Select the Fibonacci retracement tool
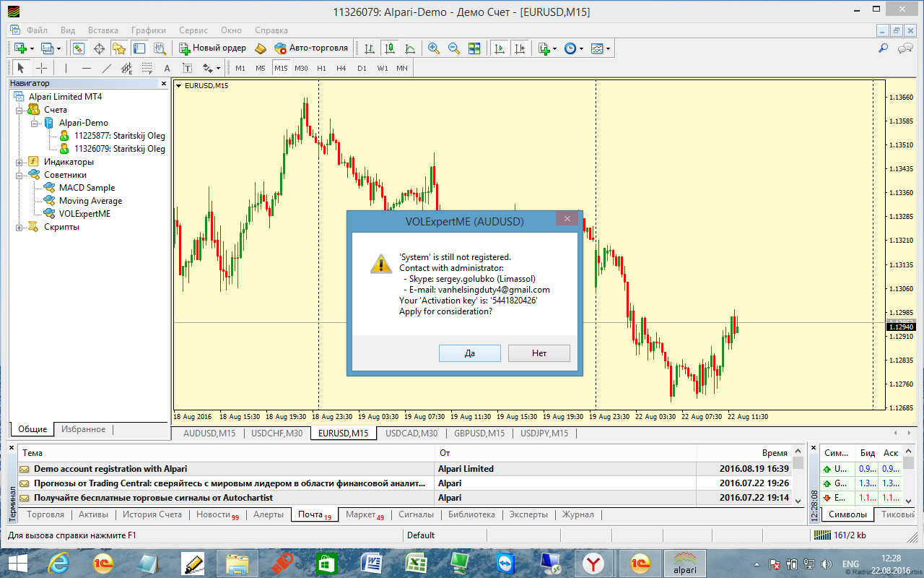The height and width of the screenshot is (578, 924). tap(147, 68)
